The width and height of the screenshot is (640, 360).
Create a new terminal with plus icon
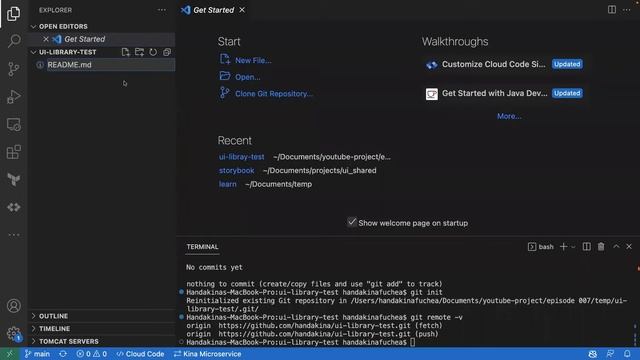pyautogui.click(x=563, y=247)
